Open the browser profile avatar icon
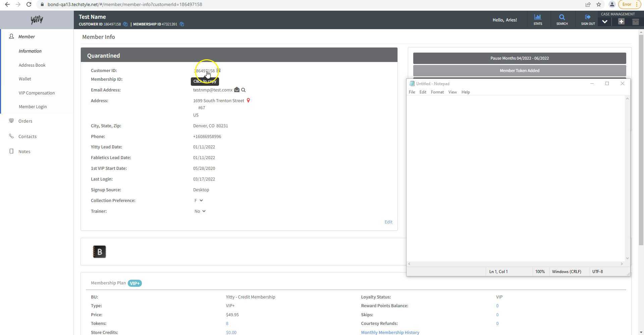 tap(612, 4)
